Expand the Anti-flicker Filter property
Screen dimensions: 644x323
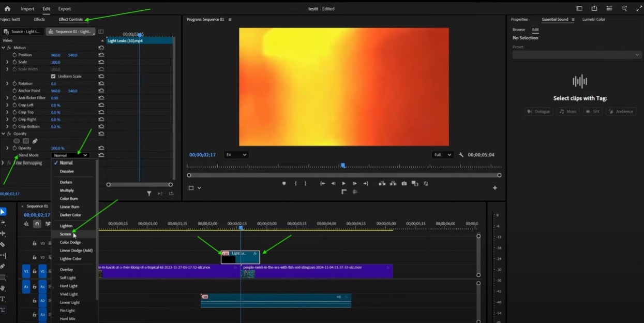(x=7, y=98)
